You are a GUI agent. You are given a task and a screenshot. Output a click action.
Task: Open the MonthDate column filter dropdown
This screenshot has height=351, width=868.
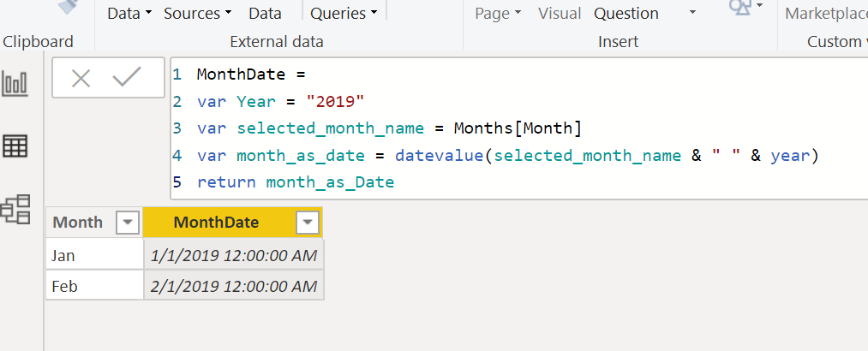coord(308,223)
